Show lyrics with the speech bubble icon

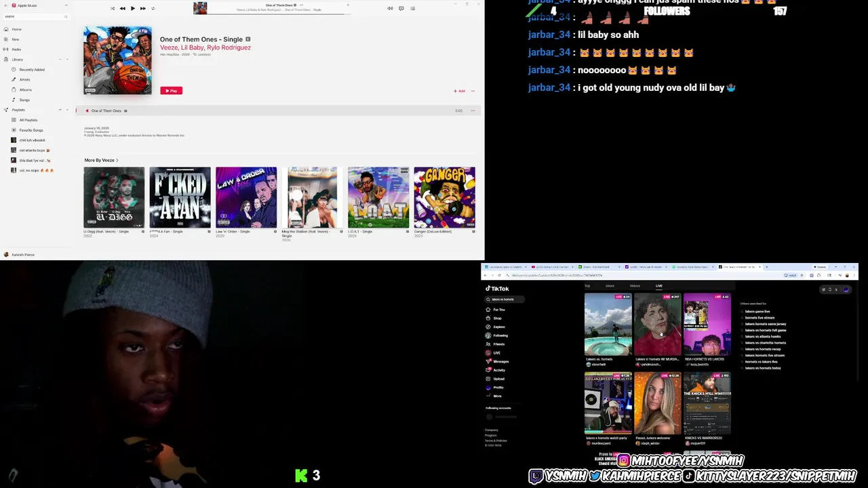pos(401,8)
